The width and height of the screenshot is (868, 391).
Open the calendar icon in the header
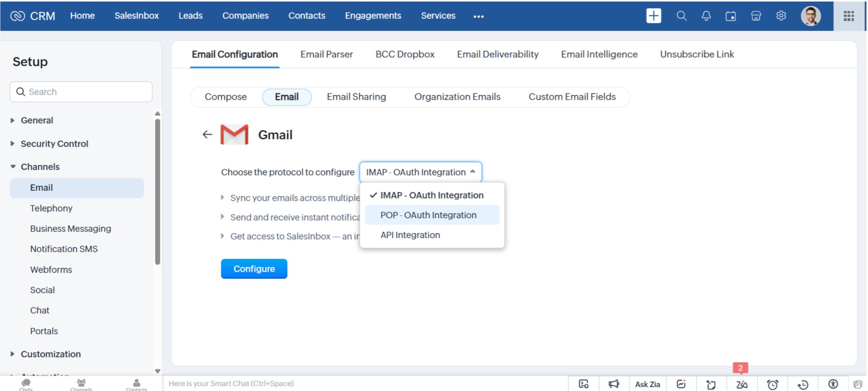(x=731, y=16)
